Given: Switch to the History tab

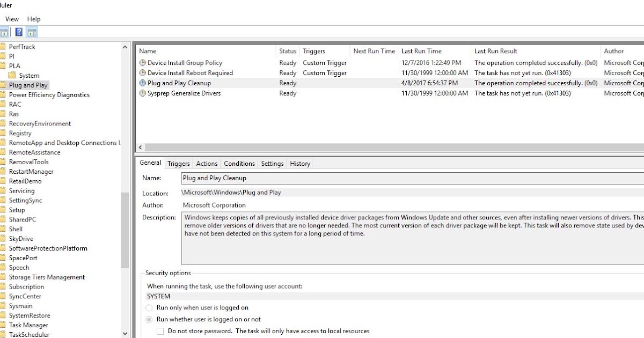Looking at the screenshot, I should [x=299, y=163].
